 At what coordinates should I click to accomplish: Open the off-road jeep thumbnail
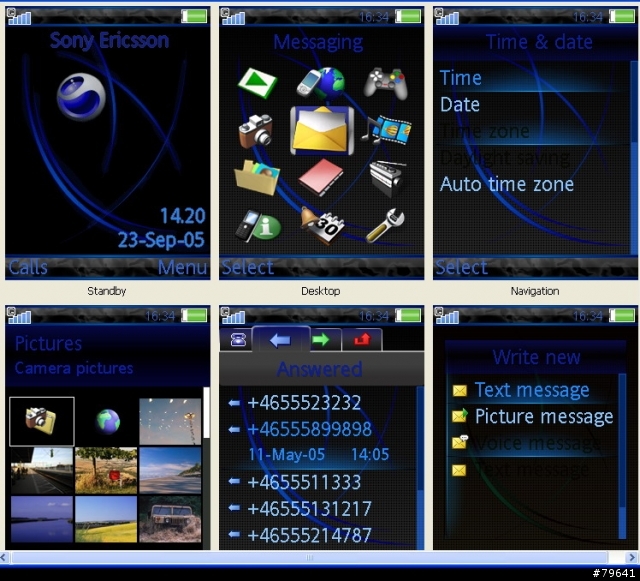click(x=170, y=519)
